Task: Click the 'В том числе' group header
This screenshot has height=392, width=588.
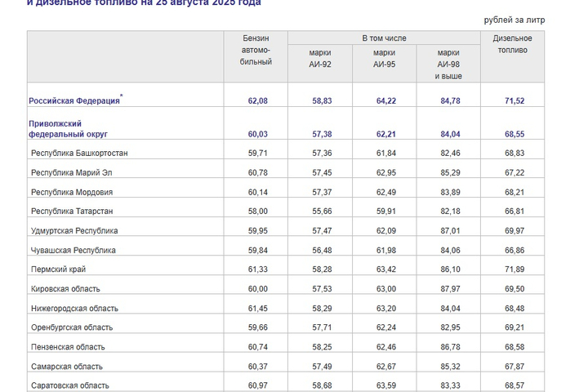Action: pyautogui.click(x=384, y=38)
